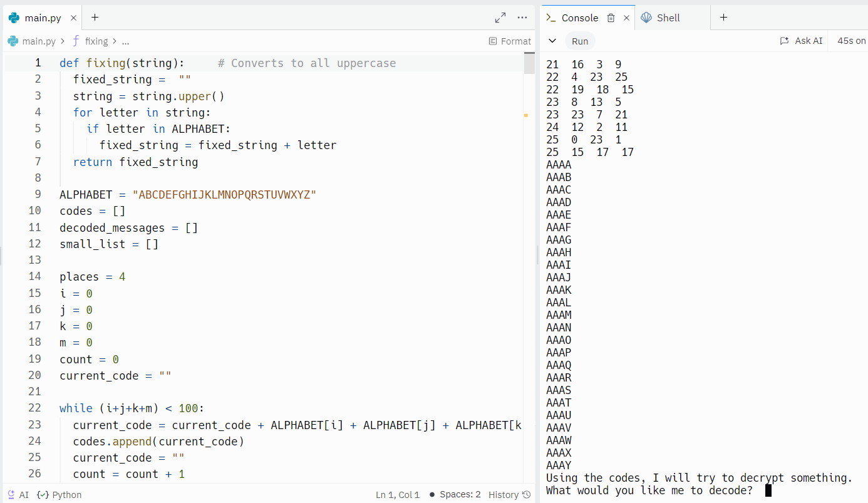Clear the console with the trash icon
The height and width of the screenshot is (503, 868).
(x=611, y=18)
